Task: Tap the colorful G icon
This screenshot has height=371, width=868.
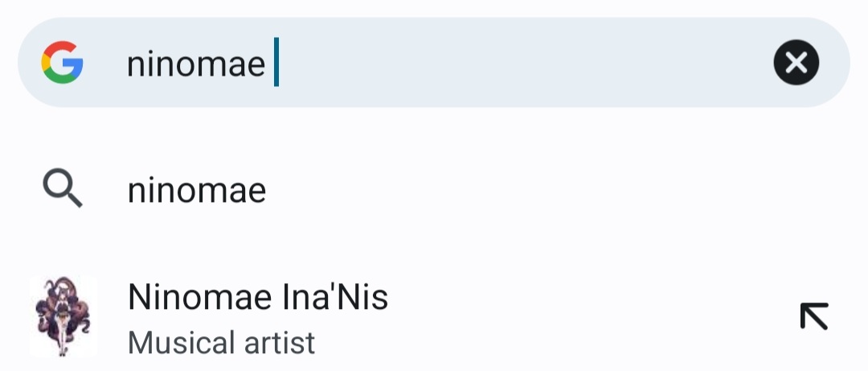Action: [63, 63]
